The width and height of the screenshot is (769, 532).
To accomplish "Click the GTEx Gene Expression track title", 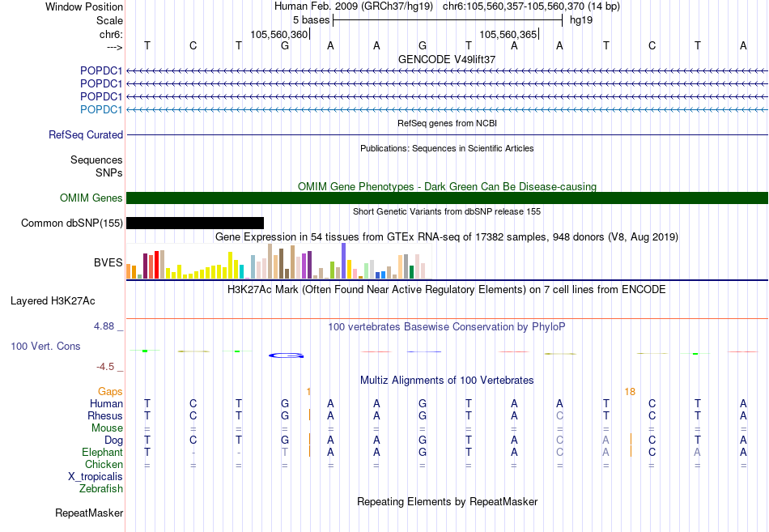I will [x=447, y=237].
